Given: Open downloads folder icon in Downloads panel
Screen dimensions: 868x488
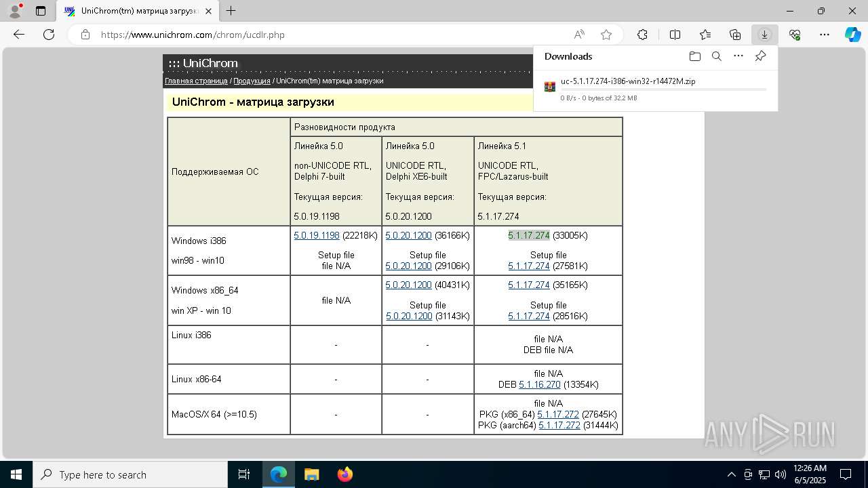Looking at the screenshot, I should pos(694,56).
